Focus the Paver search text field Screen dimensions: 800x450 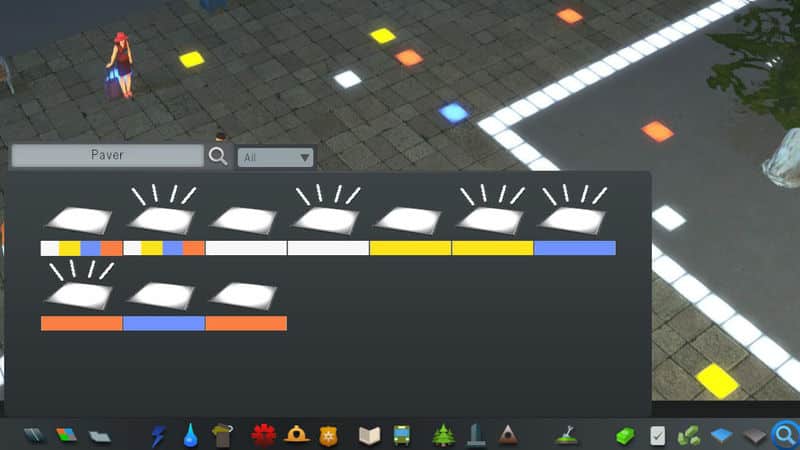107,156
